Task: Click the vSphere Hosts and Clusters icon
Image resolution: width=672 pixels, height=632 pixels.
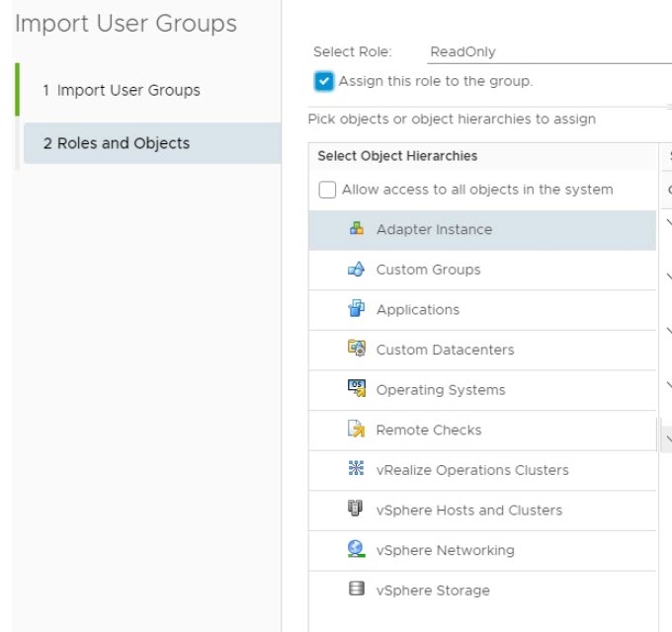Action: (x=357, y=510)
